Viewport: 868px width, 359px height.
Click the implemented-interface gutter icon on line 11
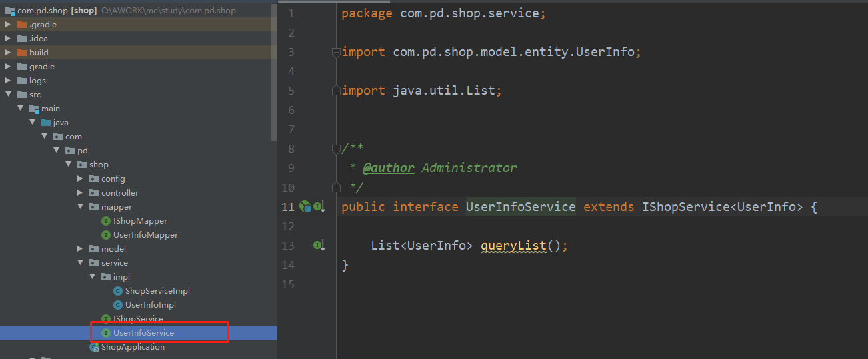point(320,207)
